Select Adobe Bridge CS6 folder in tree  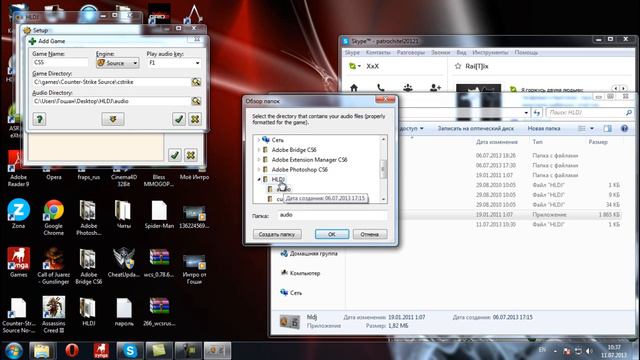click(x=294, y=150)
